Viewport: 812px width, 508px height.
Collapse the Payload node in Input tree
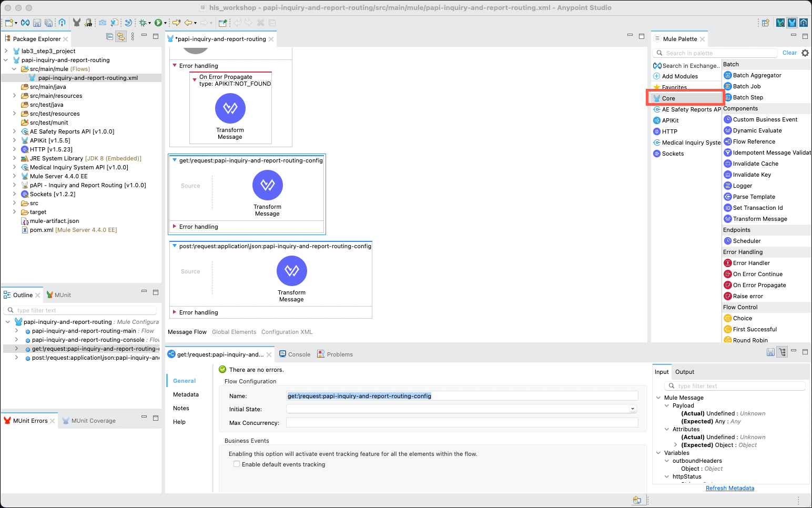point(667,405)
